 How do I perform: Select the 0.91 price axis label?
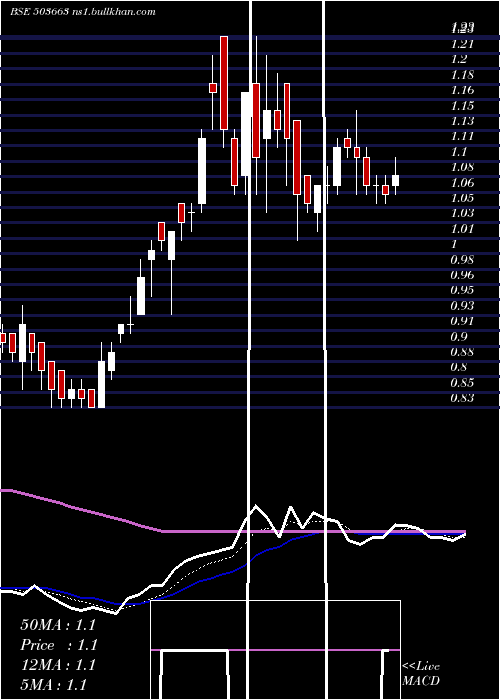click(x=462, y=321)
